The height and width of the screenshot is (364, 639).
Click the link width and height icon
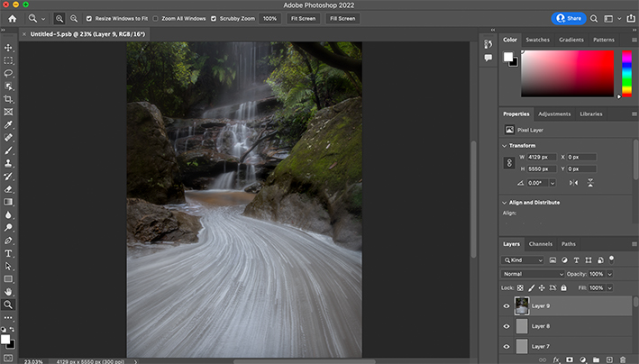pos(511,163)
